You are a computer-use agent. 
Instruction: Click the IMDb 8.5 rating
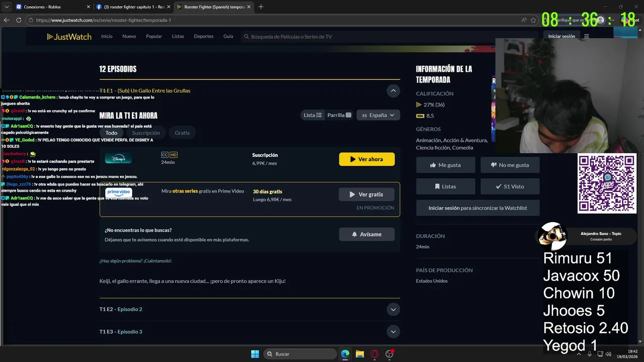click(425, 116)
